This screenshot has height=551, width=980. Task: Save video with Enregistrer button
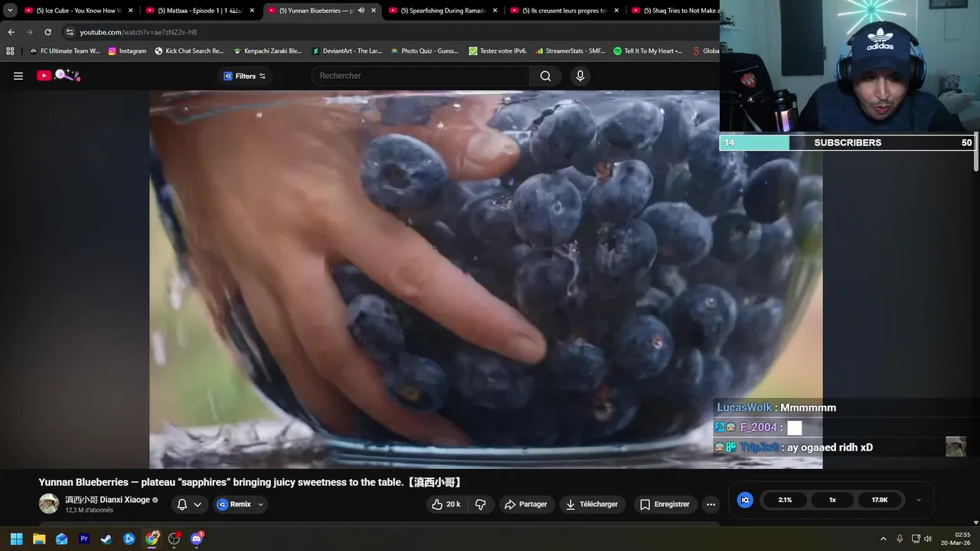click(x=665, y=504)
